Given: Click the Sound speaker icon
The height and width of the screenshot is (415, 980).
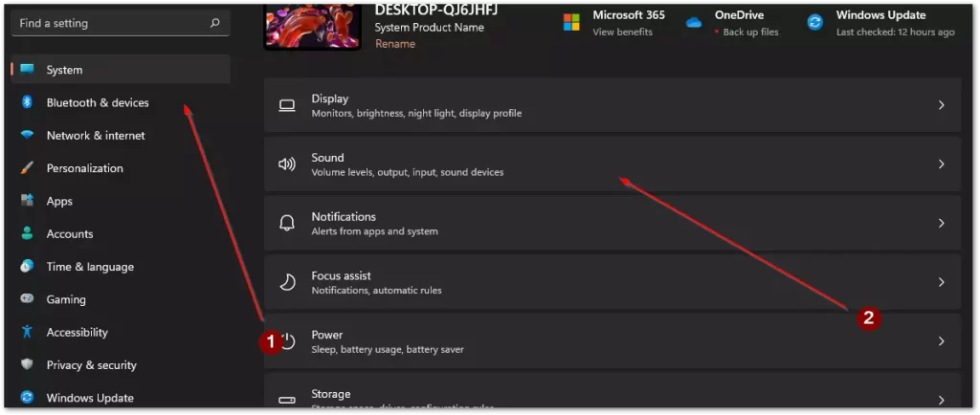Looking at the screenshot, I should click(x=287, y=164).
